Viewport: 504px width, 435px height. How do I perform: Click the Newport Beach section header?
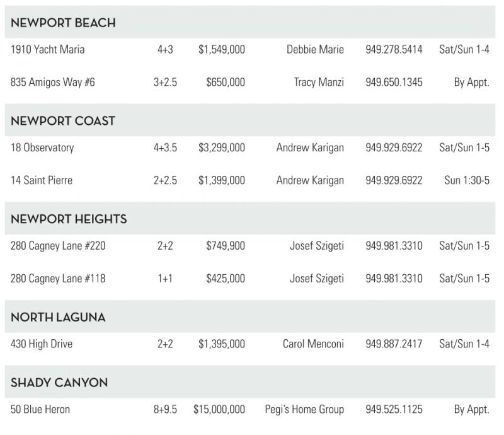click(x=63, y=23)
